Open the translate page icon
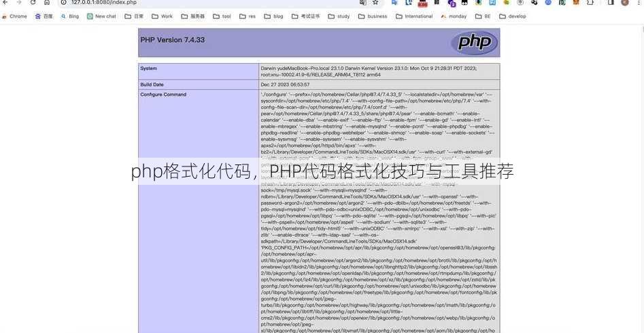The image size is (644, 333). click(x=363, y=2)
